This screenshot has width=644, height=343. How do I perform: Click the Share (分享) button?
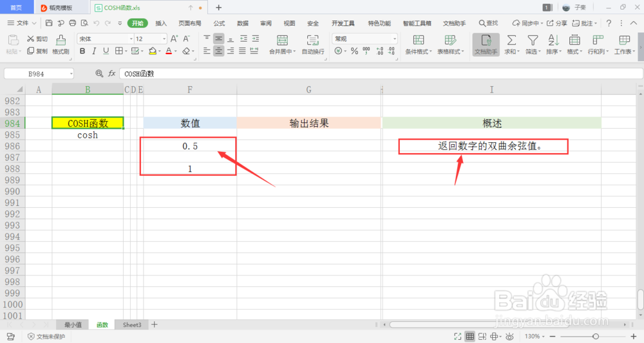[x=556, y=23]
